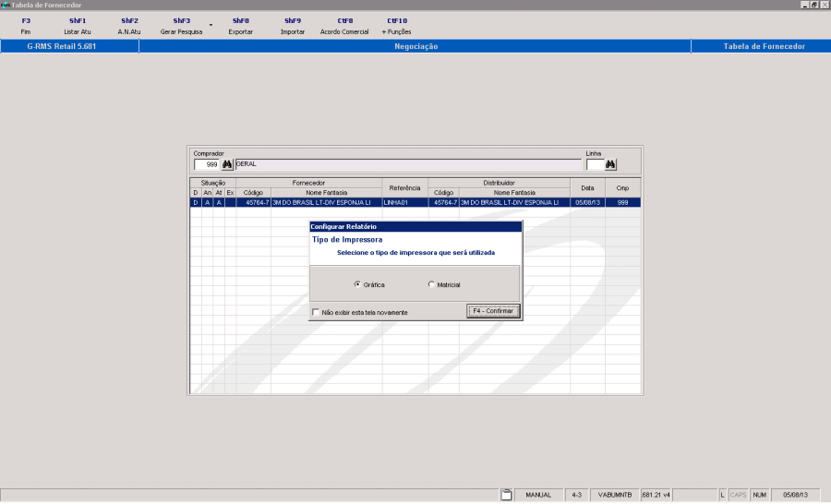Viewport: 831px width, 504px height.
Task: Click the Data column header
Action: click(x=587, y=188)
